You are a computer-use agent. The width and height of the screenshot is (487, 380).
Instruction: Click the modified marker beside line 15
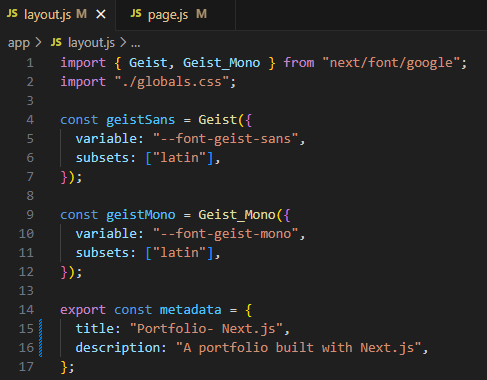[x=41, y=329]
